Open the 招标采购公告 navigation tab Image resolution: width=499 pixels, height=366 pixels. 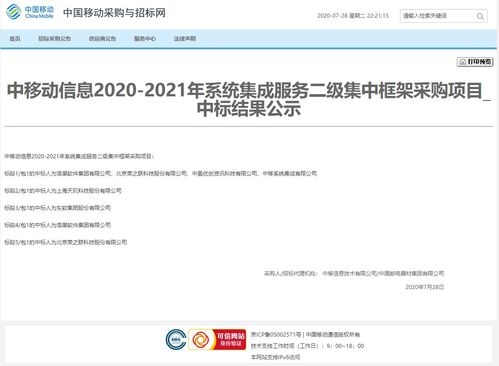point(55,39)
